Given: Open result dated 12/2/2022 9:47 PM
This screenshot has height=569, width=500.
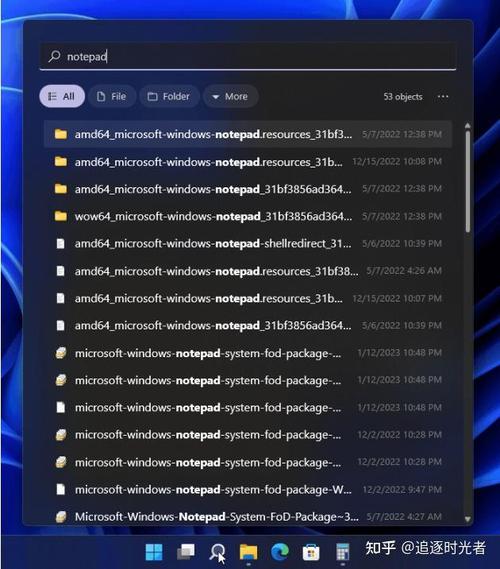Looking at the screenshot, I should pyautogui.click(x=248, y=490).
